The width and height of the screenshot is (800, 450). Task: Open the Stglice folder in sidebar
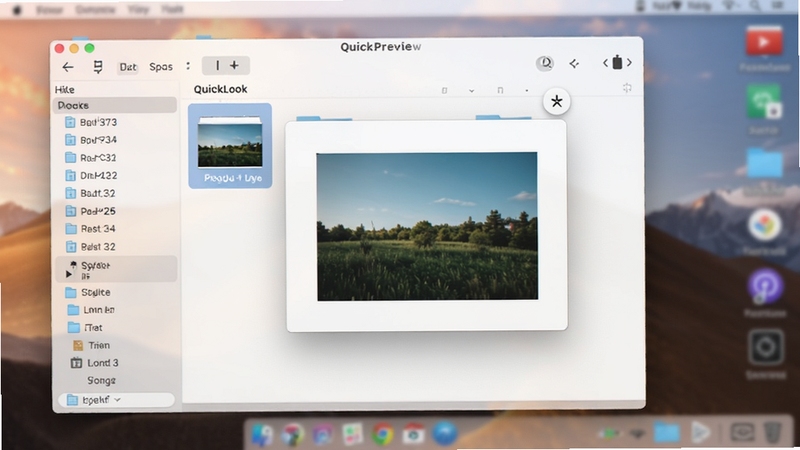[88, 292]
